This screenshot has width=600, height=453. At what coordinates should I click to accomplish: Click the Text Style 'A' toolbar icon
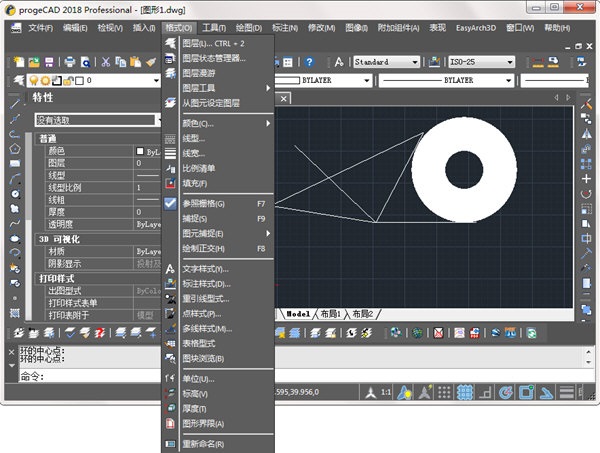tap(339, 62)
